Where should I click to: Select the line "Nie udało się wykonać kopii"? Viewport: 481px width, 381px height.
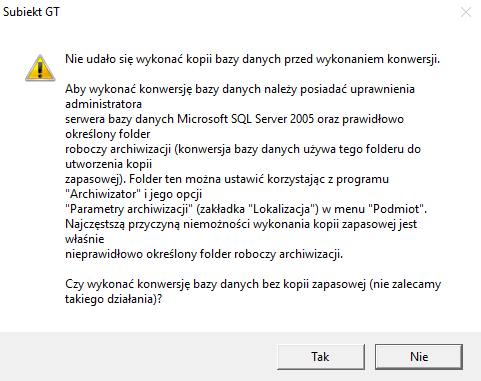[x=252, y=59]
